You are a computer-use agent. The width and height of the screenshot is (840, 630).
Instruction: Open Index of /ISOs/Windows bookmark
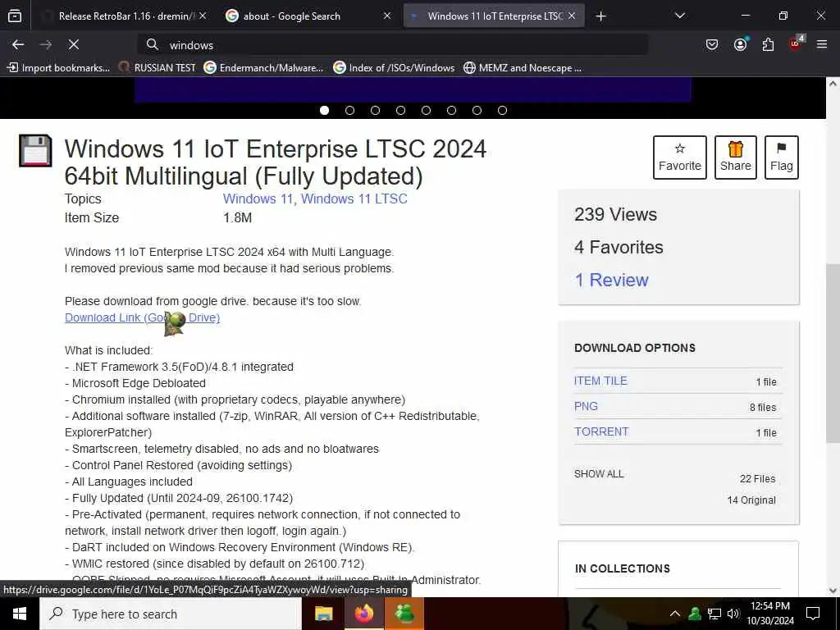(x=394, y=68)
